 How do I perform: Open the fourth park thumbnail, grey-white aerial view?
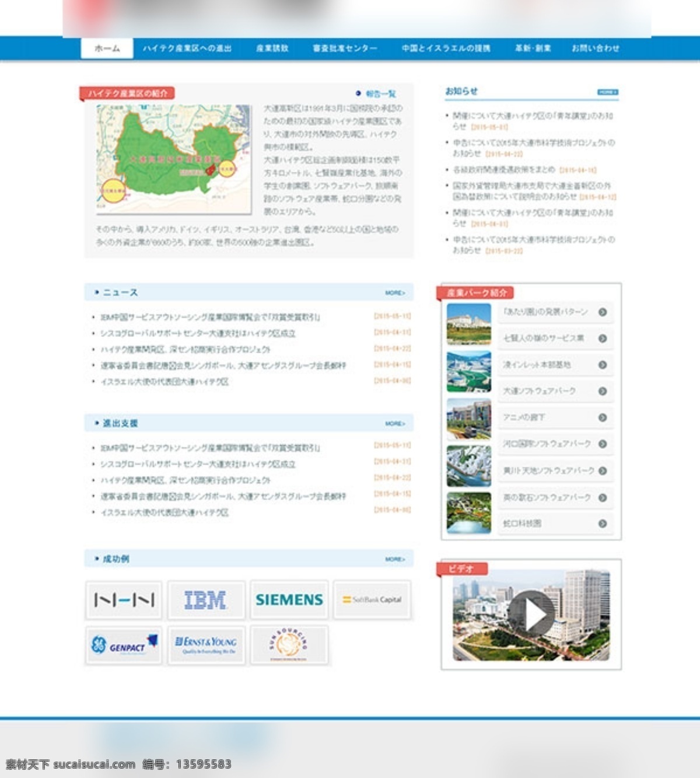coord(469,466)
